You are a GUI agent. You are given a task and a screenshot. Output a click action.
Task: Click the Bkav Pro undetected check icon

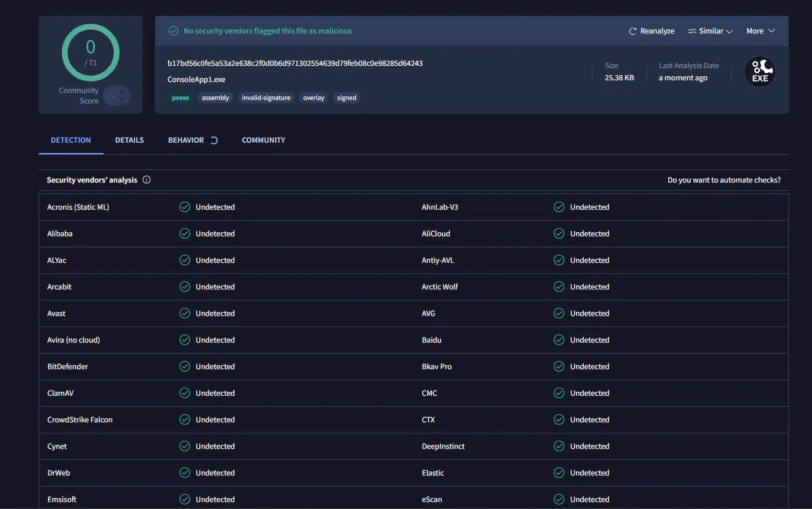point(559,366)
